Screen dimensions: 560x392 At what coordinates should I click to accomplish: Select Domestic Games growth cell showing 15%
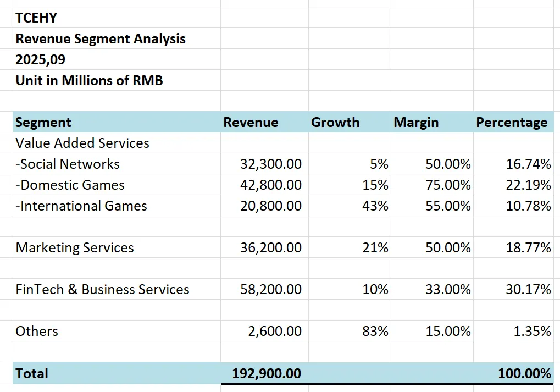375,185
